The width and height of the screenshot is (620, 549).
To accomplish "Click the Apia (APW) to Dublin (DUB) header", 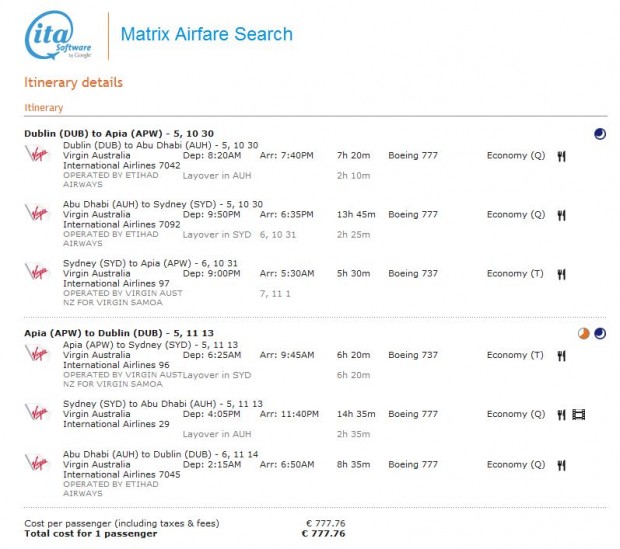I will point(118,332).
